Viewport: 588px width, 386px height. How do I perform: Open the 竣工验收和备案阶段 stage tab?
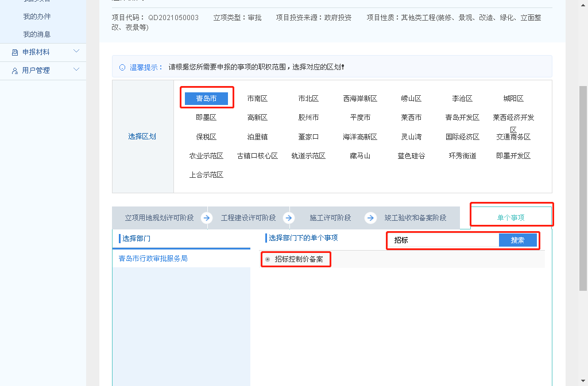415,218
